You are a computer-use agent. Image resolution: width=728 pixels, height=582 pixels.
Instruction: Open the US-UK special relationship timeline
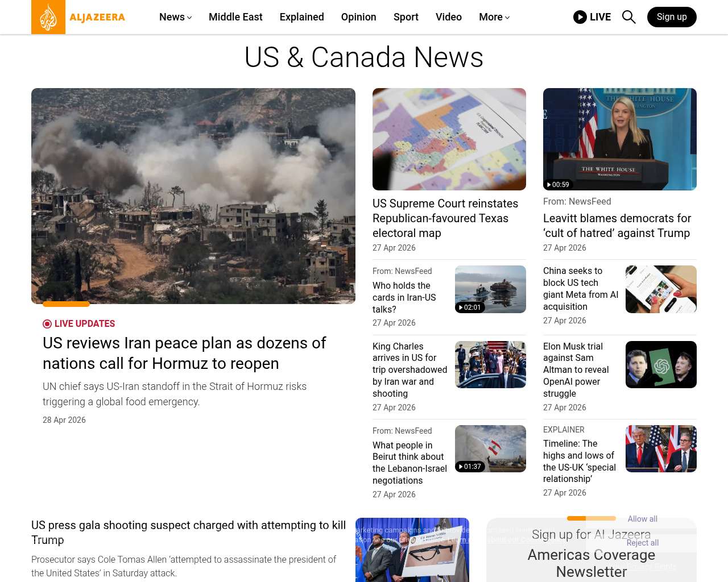(580, 461)
